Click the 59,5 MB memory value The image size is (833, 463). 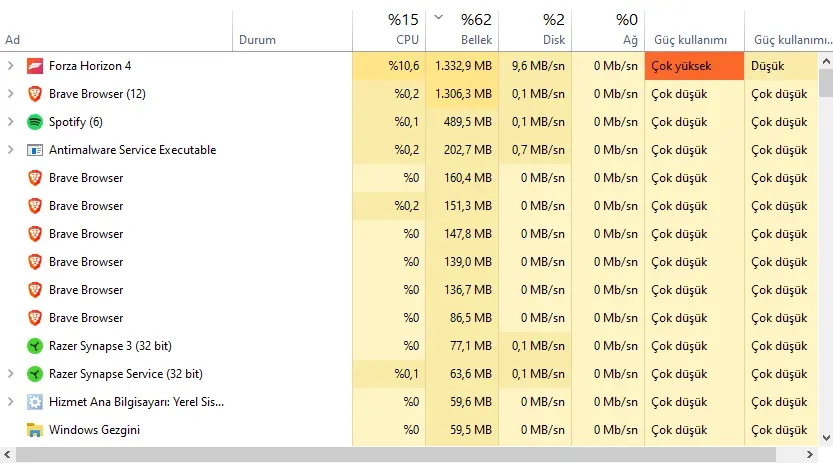point(471,430)
